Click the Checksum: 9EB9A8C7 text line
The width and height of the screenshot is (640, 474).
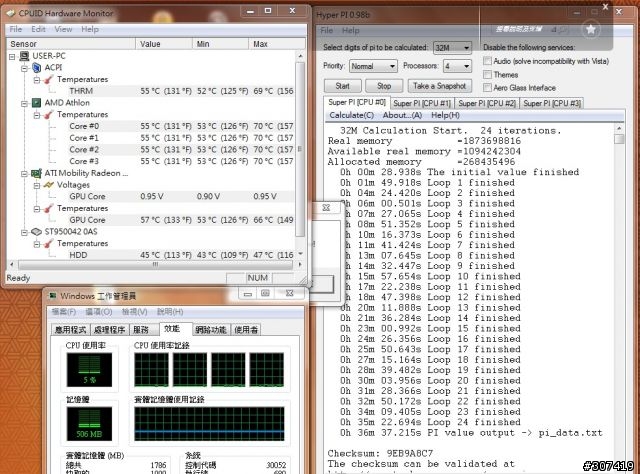click(380, 453)
